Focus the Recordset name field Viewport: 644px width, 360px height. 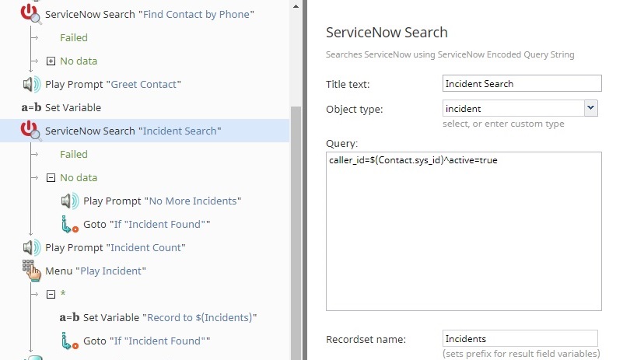[520, 339]
